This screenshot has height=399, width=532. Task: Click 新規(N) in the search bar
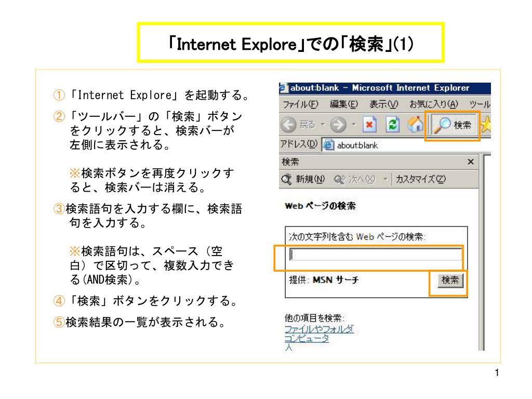pyautogui.click(x=303, y=179)
